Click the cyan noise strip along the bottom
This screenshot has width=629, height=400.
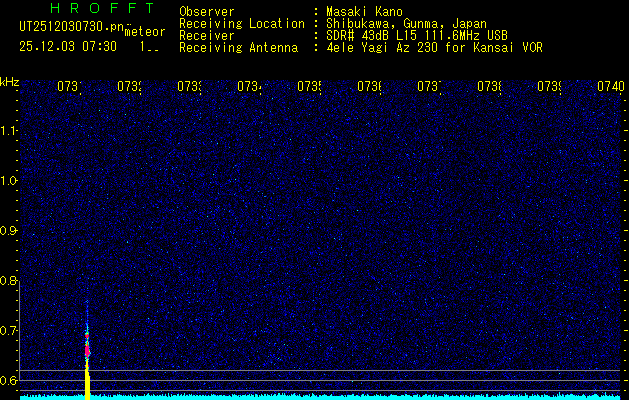click(350, 396)
